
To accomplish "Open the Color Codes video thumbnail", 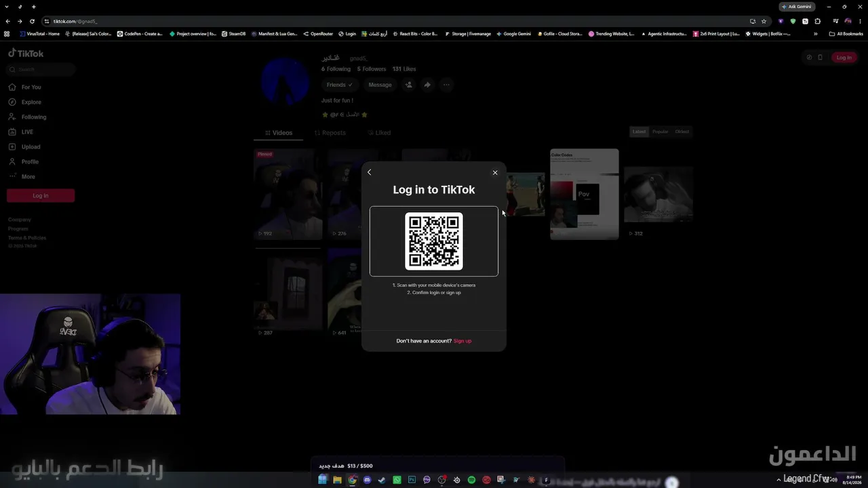I will coord(585,195).
